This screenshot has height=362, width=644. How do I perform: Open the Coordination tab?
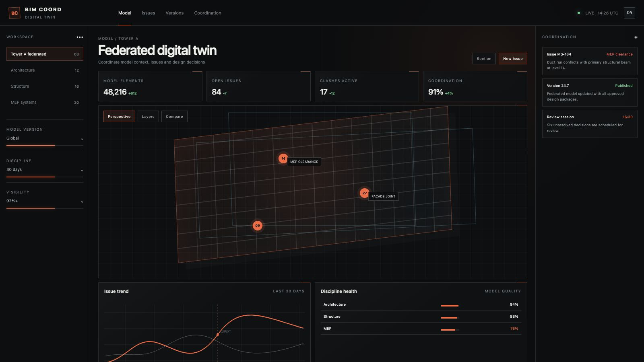point(208,13)
